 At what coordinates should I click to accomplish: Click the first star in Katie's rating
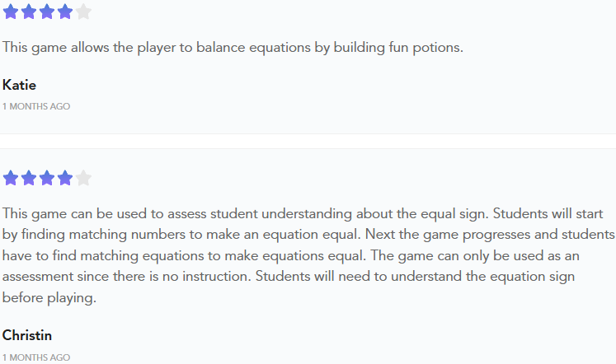(11, 12)
